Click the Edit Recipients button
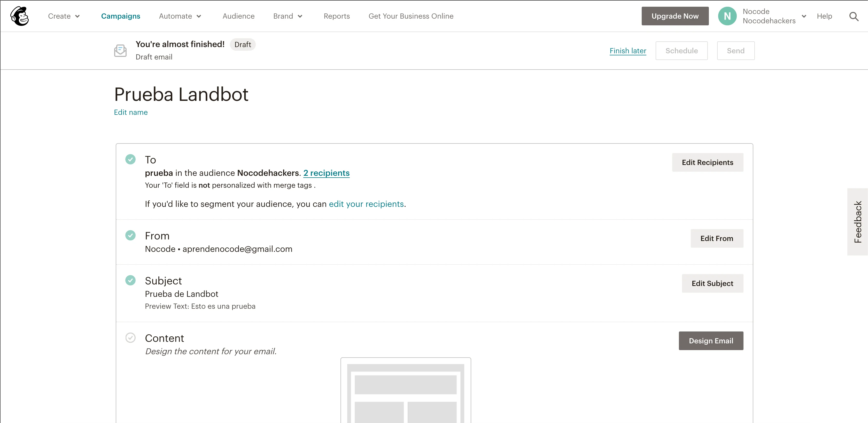 [x=707, y=162]
